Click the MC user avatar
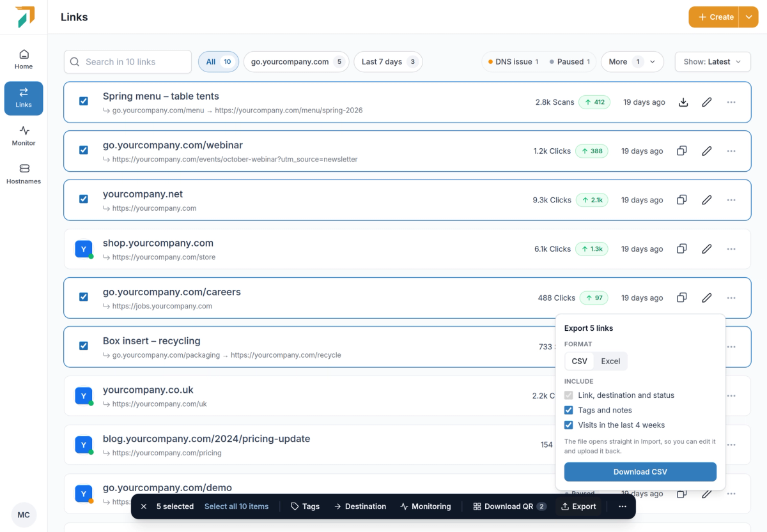The height and width of the screenshot is (532, 767). point(24,515)
